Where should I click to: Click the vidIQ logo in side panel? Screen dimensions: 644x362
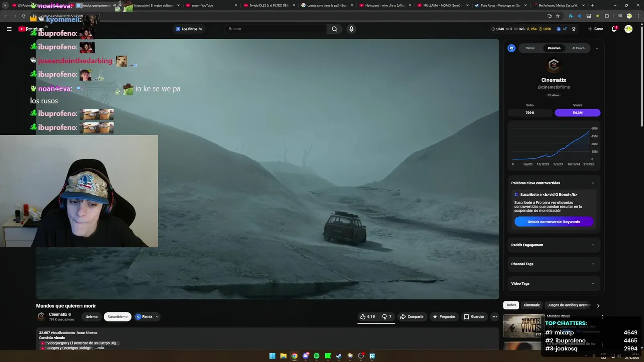(x=511, y=48)
